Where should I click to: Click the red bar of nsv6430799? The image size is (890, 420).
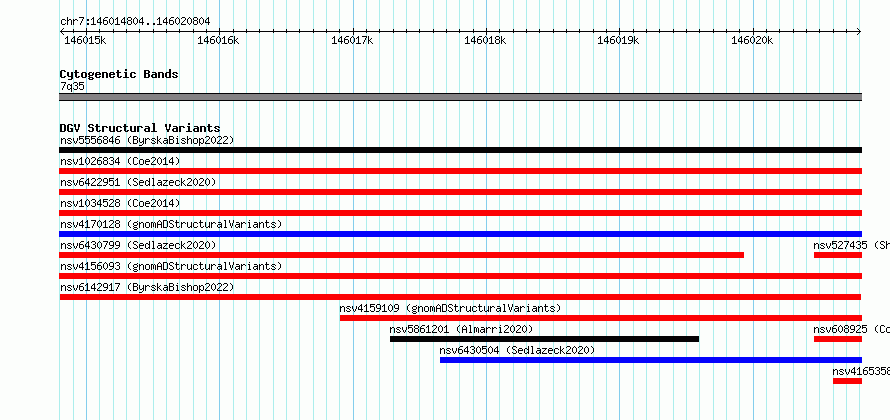click(401, 255)
